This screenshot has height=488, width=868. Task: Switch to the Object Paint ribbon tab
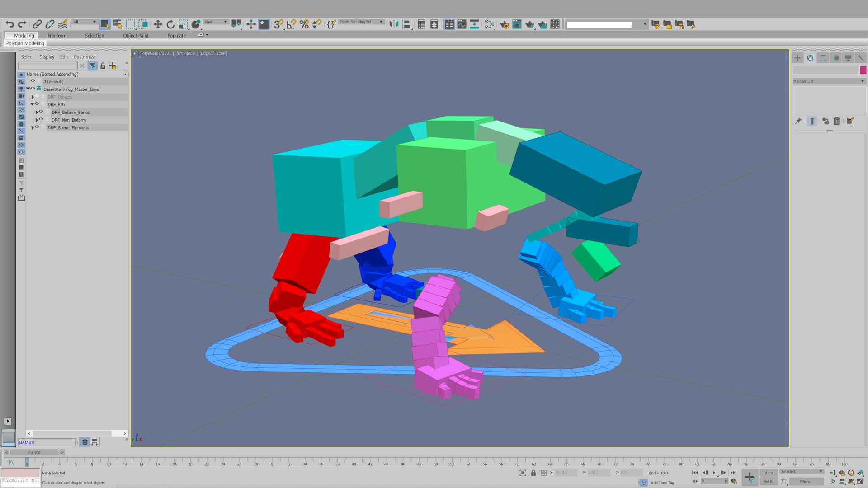(136, 36)
